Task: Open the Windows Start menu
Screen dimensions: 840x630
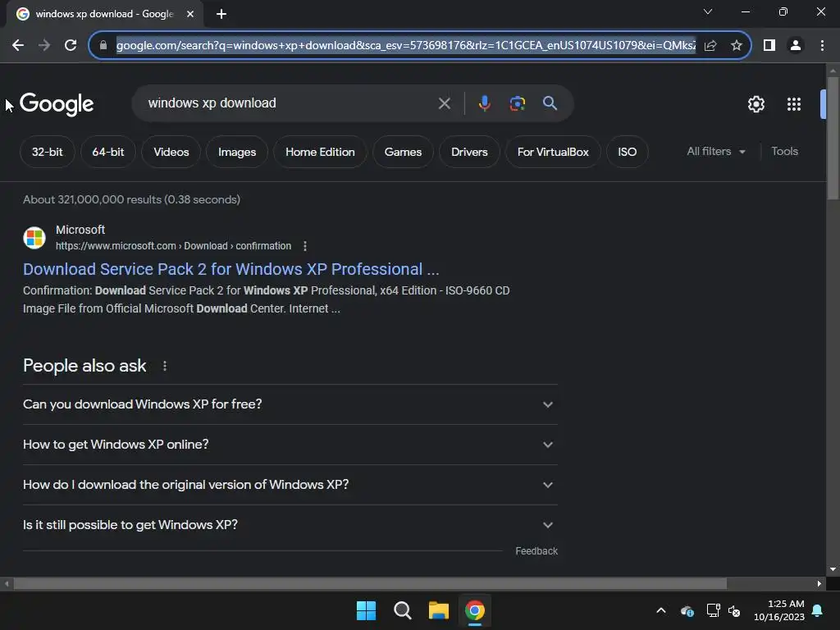Action: tap(367, 610)
